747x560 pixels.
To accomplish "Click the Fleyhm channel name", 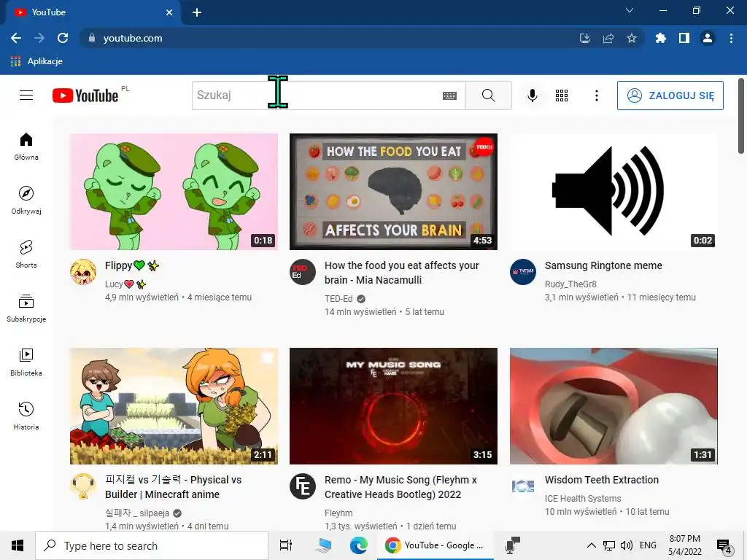I will 338,513.
